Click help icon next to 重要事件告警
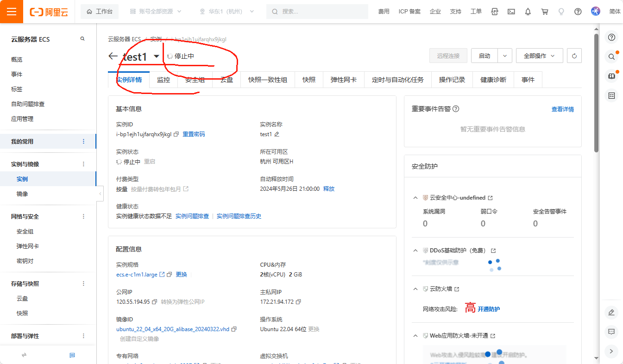This screenshot has width=623, height=364. click(x=456, y=109)
